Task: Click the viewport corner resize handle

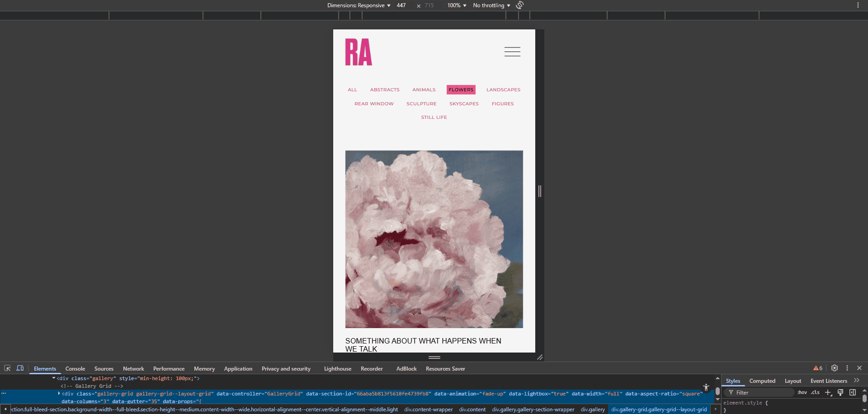Action: coord(540,357)
